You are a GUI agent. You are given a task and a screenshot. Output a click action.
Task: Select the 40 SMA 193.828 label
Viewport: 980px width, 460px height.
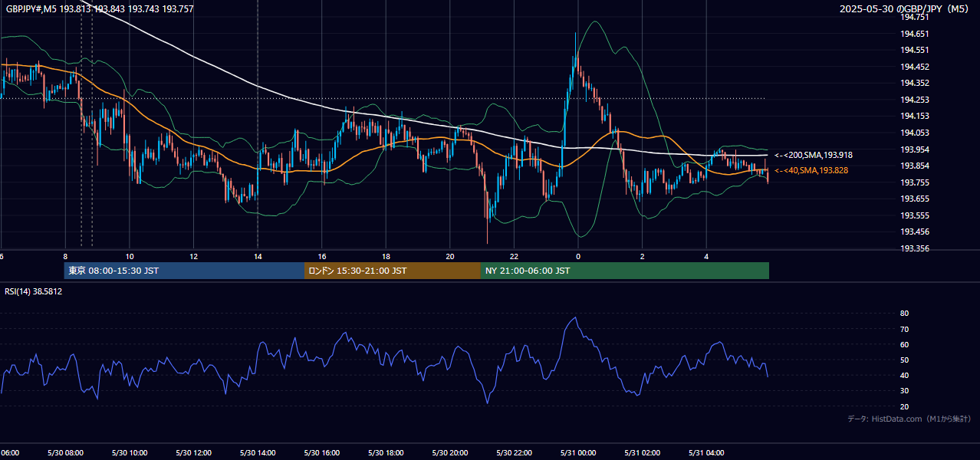pos(811,170)
